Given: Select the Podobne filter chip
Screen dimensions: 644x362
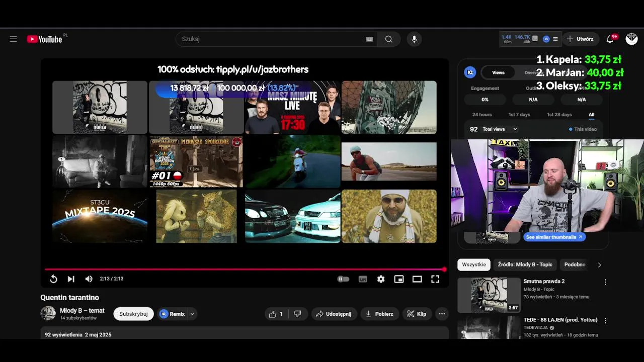Looking at the screenshot, I should coord(575,264).
